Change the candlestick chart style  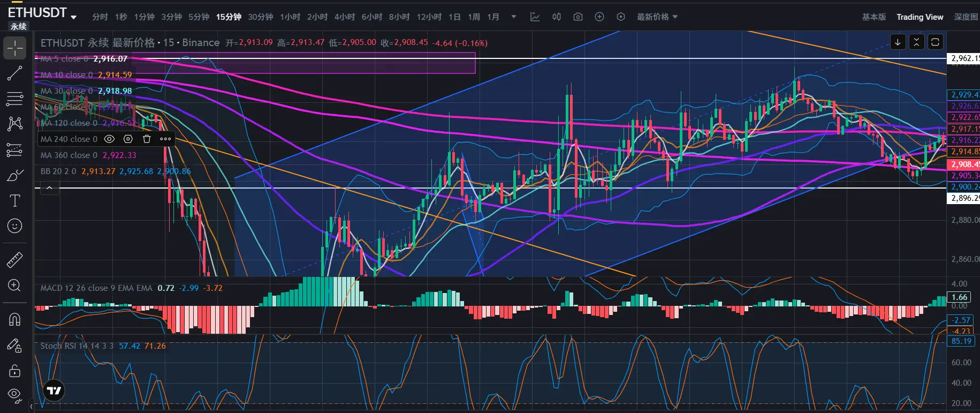(x=557, y=17)
